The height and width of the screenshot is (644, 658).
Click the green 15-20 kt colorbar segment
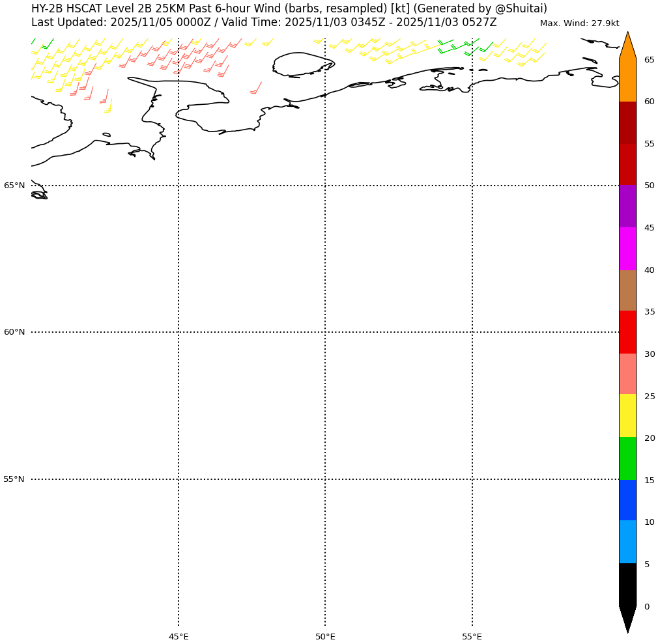627,458
